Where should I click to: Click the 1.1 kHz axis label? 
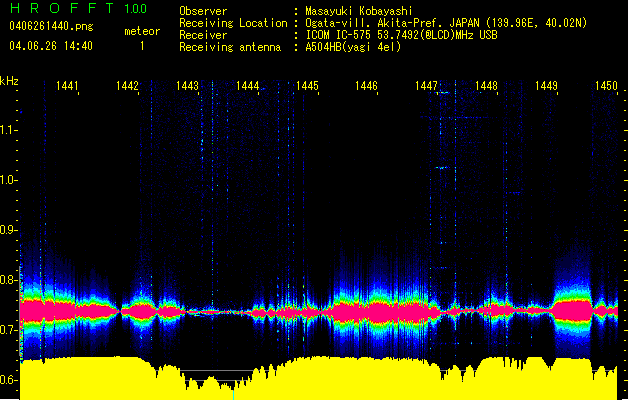[7, 130]
